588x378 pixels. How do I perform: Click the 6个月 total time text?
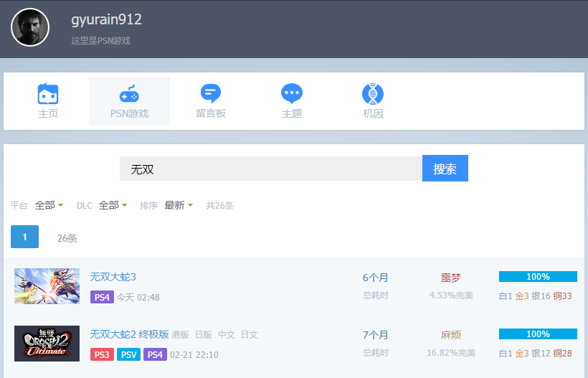pyautogui.click(x=375, y=278)
